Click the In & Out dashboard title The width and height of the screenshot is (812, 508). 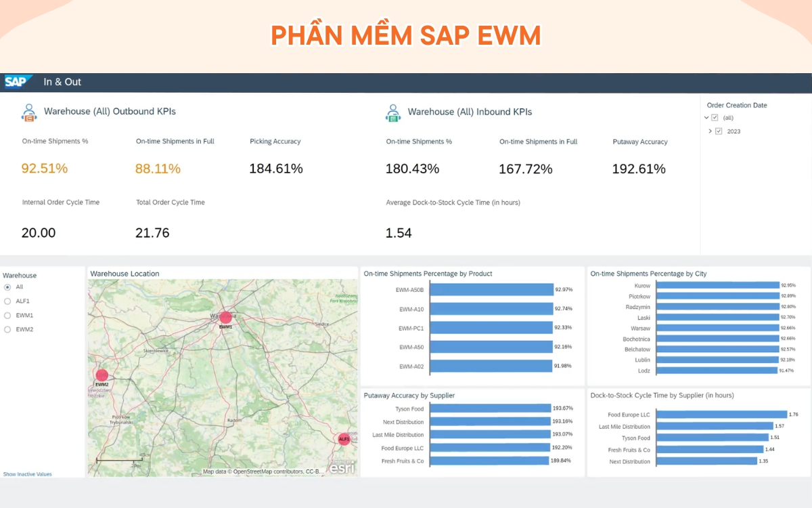(x=62, y=82)
